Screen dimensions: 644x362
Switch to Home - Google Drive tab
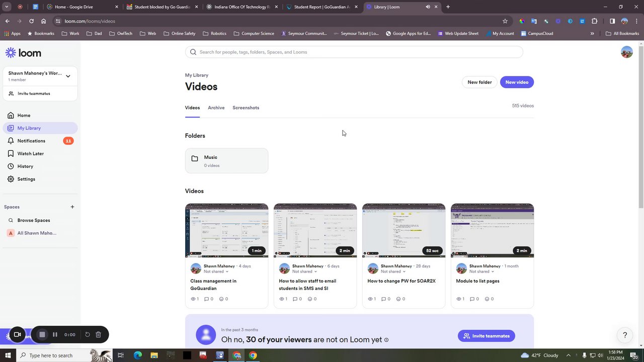pyautogui.click(x=83, y=7)
